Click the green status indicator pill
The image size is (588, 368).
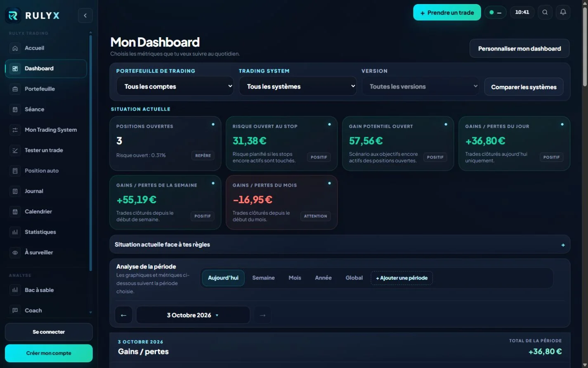click(x=495, y=12)
